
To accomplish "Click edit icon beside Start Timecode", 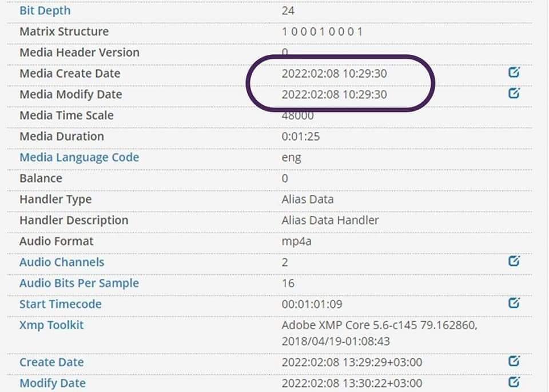I will [x=514, y=303].
